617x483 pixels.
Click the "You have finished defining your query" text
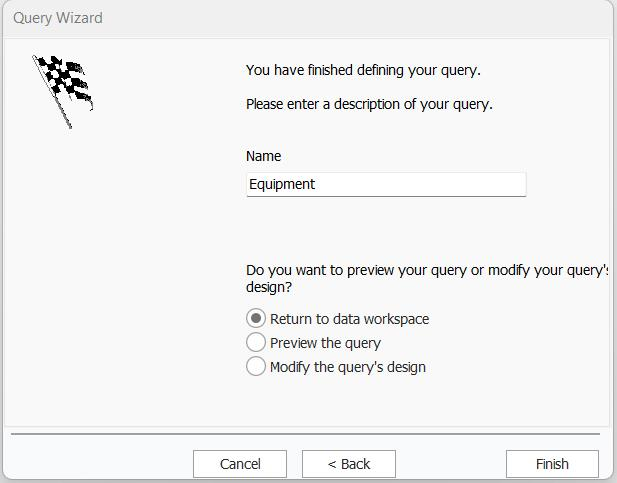pyautogui.click(x=363, y=70)
